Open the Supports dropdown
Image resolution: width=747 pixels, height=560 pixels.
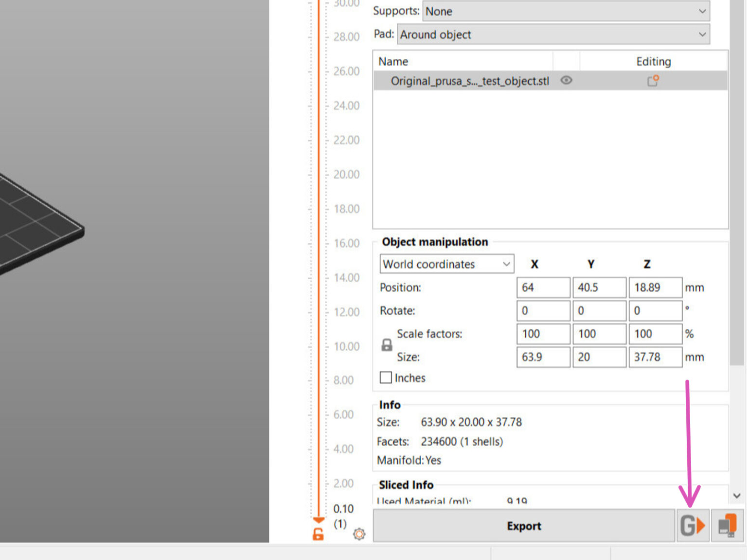point(566,11)
